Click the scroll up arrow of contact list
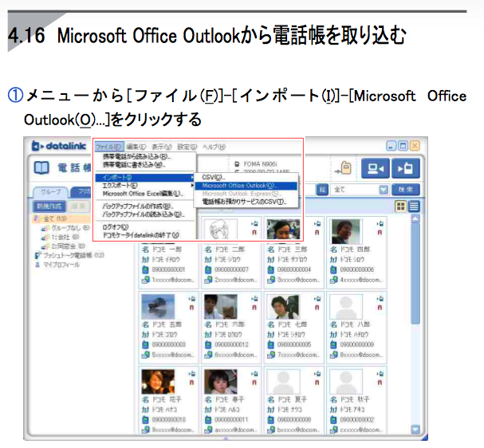This screenshot has height=448, width=484. (x=415, y=218)
